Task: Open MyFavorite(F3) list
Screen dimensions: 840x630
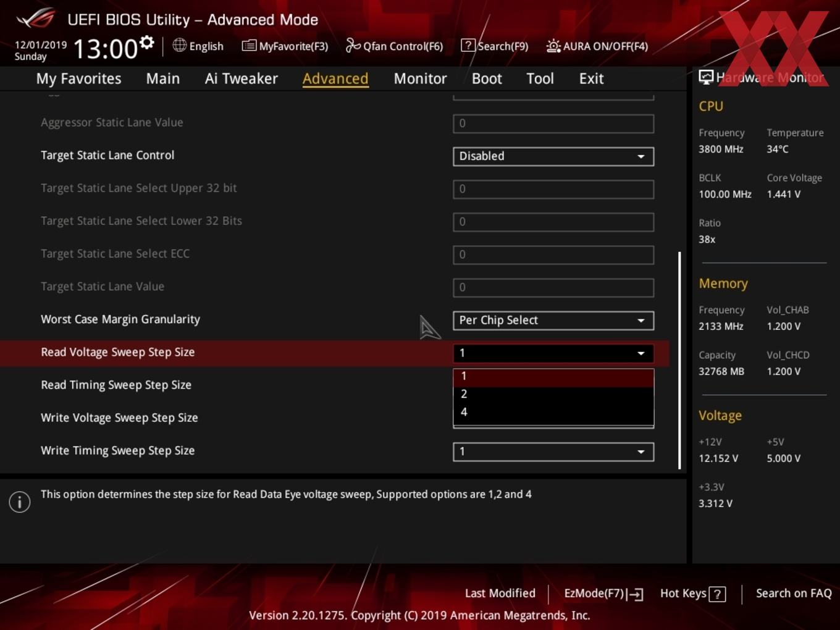Action: tap(285, 46)
